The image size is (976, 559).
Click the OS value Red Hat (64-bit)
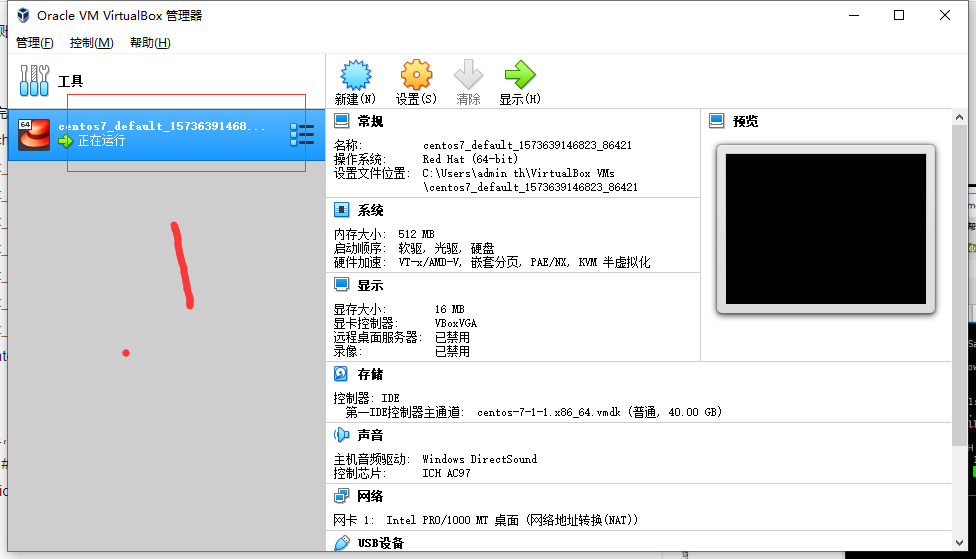pyautogui.click(x=470, y=159)
